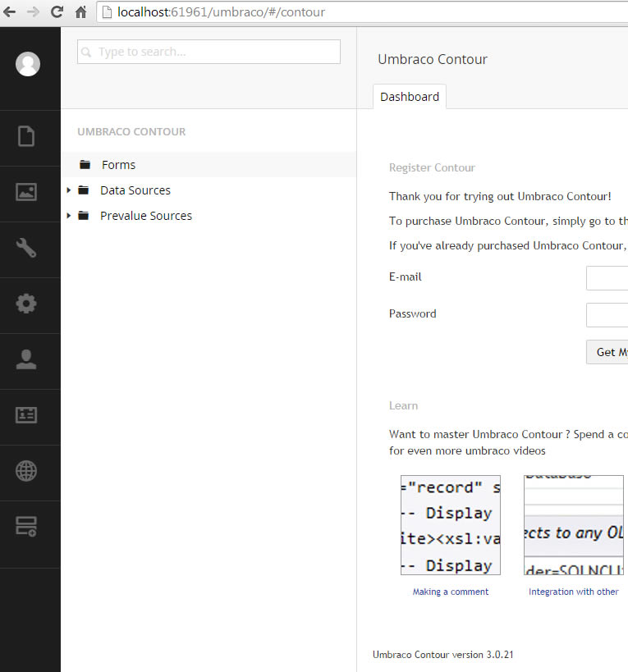Focus the Password input field
Screen dimensions: 628x672
click(607, 315)
